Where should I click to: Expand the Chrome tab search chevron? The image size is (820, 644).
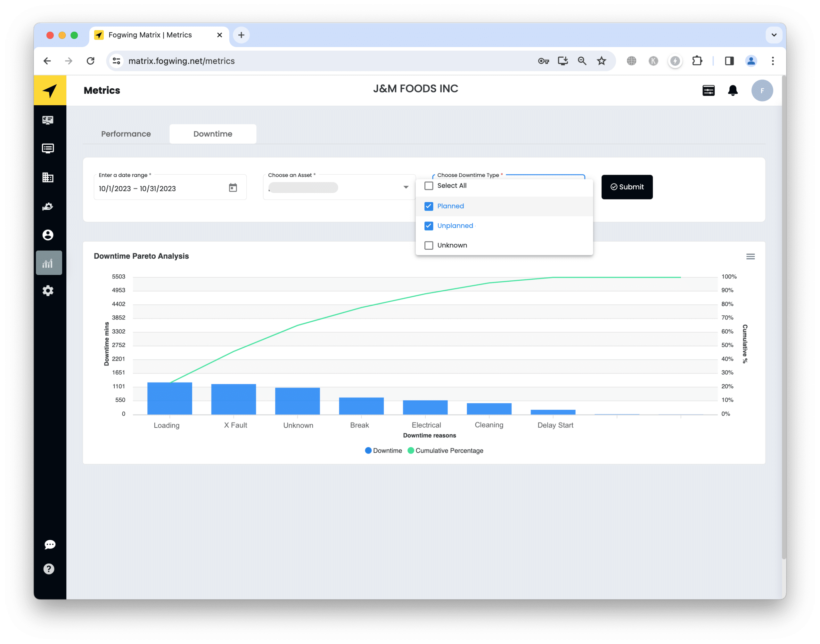[774, 35]
